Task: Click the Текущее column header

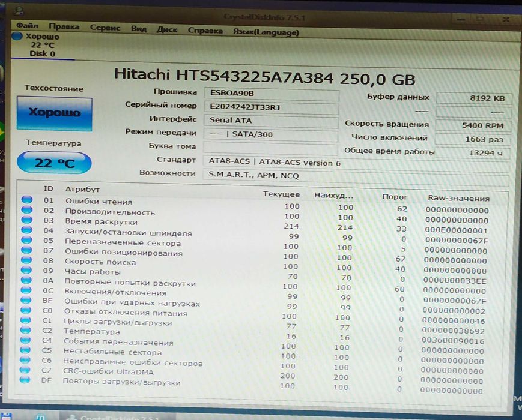Action: tap(281, 194)
